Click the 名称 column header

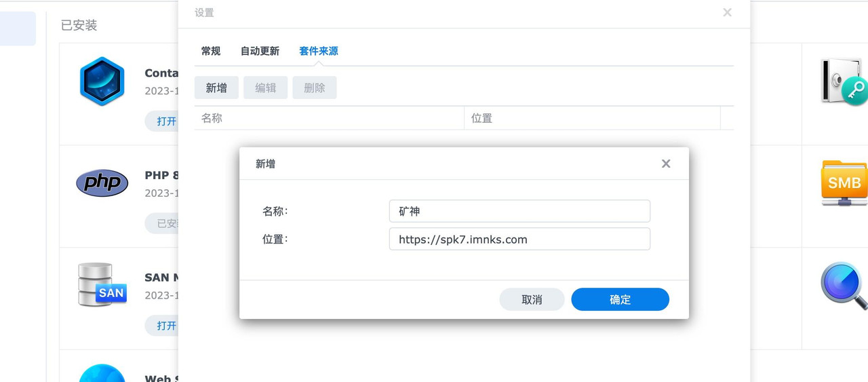pyautogui.click(x=329, y=118)
